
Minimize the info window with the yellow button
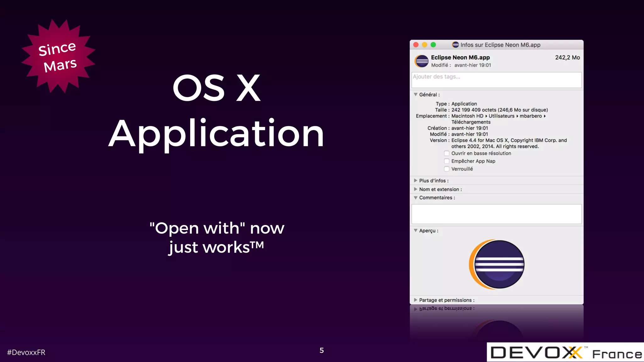425,45
